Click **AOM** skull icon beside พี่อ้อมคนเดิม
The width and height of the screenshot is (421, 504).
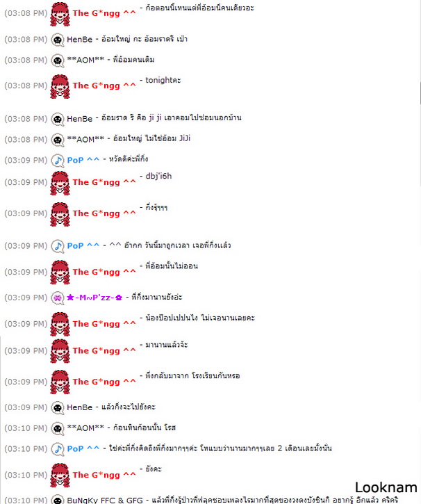58,60
